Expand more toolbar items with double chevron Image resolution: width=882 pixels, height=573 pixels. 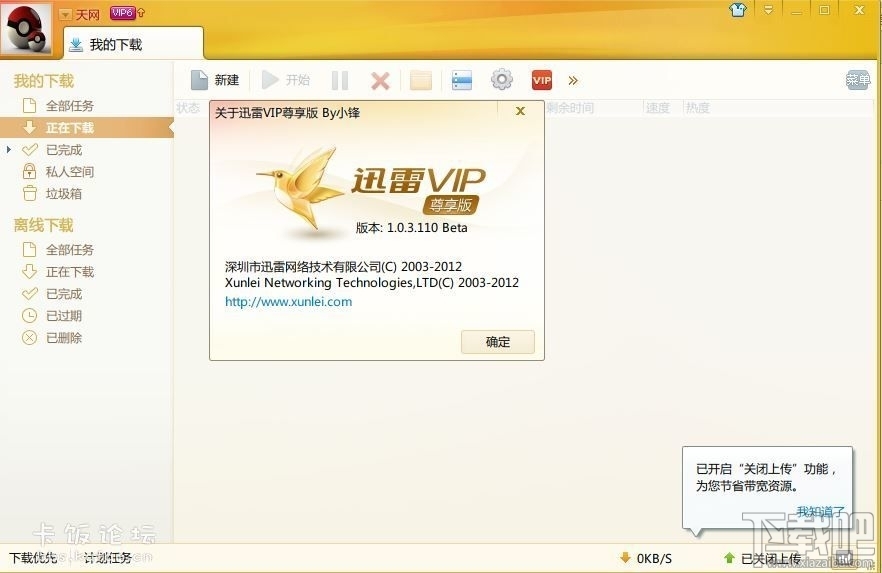[573, 80]
